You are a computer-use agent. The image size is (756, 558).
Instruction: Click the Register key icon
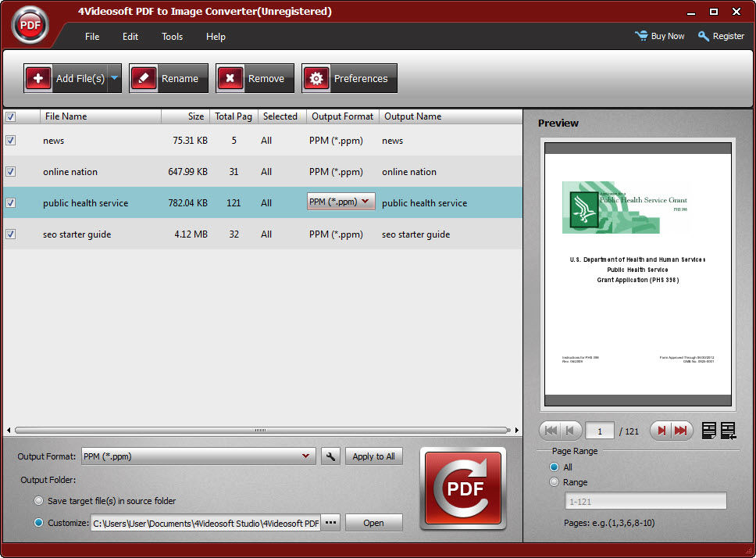[x=704, y=36]
